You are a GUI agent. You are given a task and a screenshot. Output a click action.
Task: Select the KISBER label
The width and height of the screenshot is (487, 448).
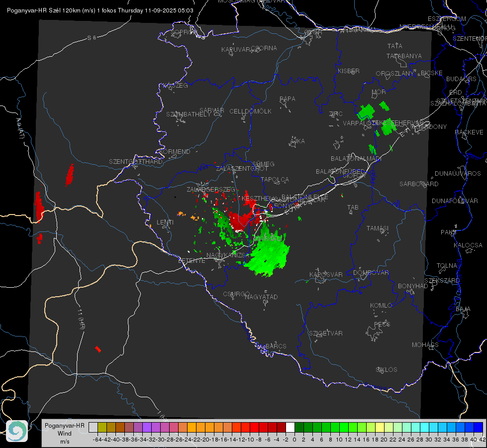[349, 71]
